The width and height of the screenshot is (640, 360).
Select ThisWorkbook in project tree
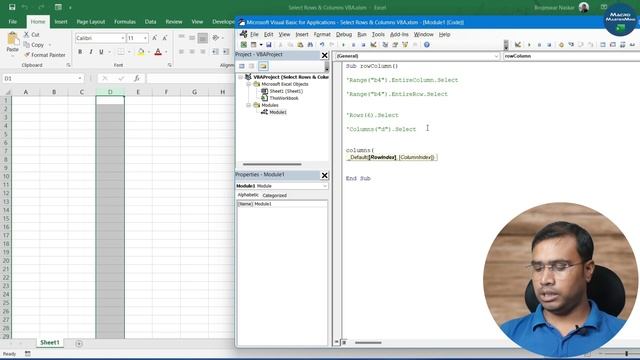284,98
